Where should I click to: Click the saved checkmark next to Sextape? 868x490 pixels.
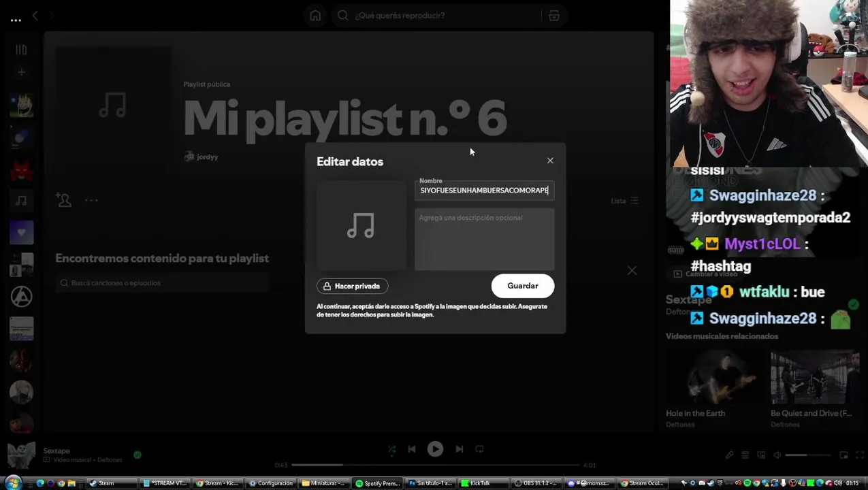[138, 455]
